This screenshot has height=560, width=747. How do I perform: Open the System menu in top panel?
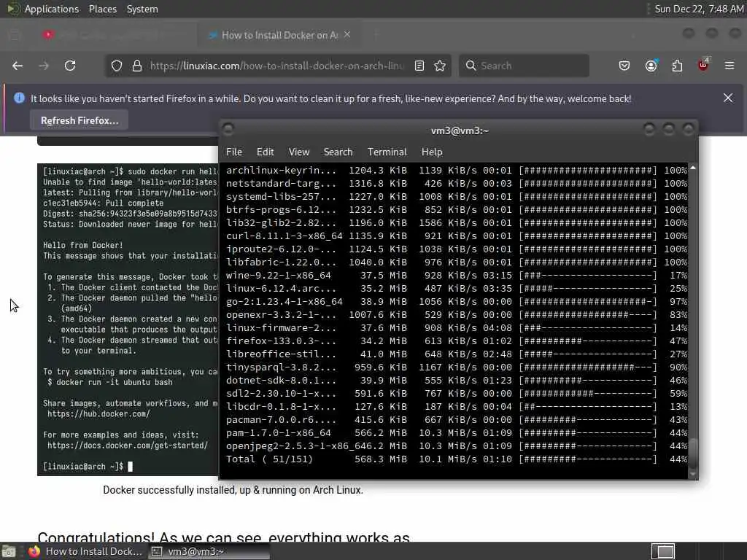coord(142,9)
